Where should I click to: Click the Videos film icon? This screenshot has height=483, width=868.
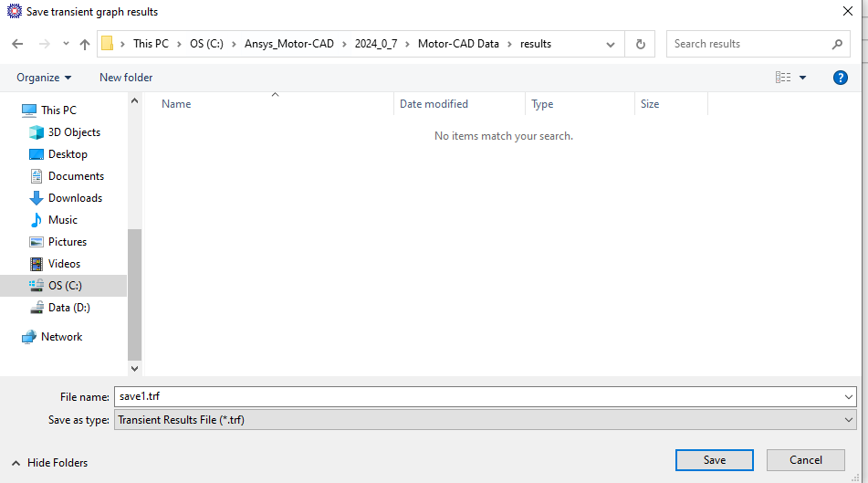pos(37,264)
